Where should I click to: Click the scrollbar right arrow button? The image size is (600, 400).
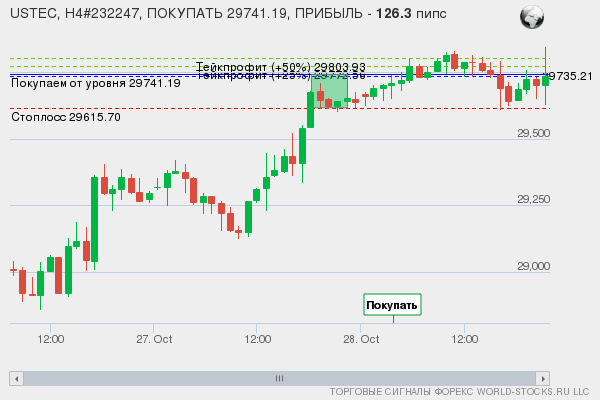point(543,379)
